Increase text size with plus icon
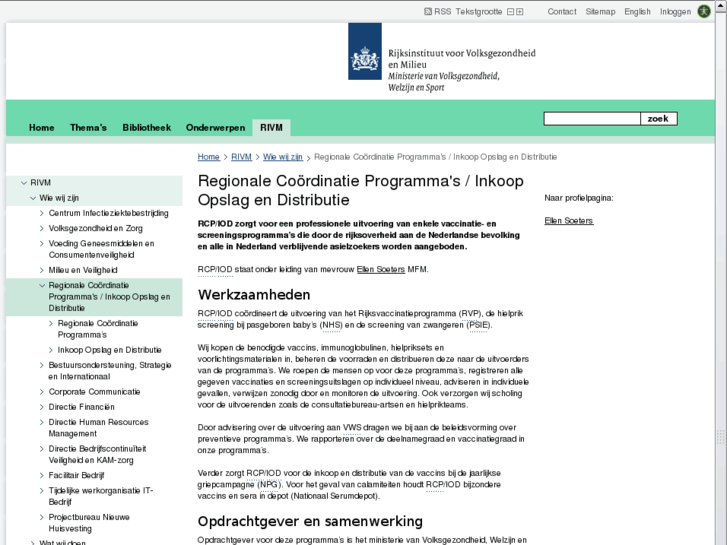Image resolution: width=727 pixels, height=545 pixels. pos(519,12)
